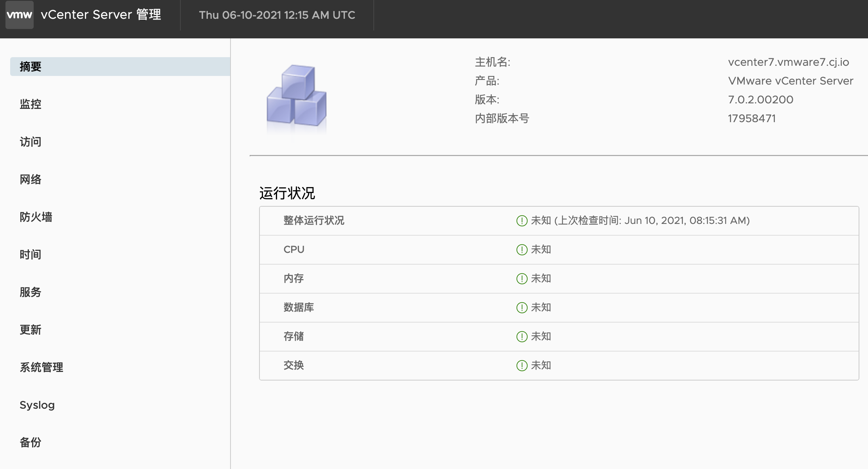Click the 交换 status icon
Screen dimensions: 868x469
click(522, 366)
